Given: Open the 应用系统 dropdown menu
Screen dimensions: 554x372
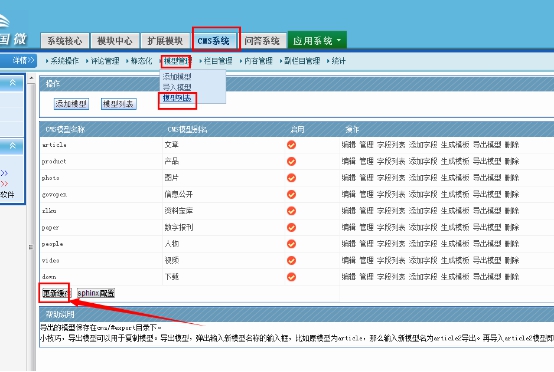Looking at the screenshot, I should pos(317,41).
